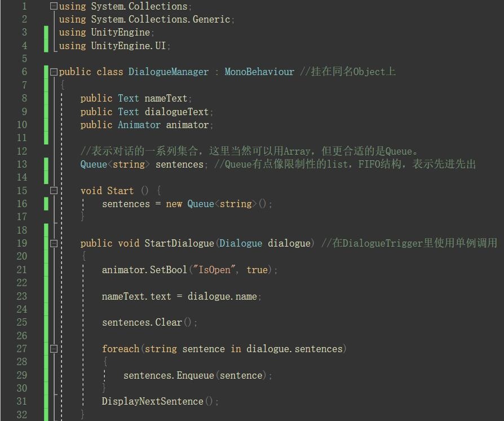
Task: Fold the Start method body
Action: coord(54,191)
